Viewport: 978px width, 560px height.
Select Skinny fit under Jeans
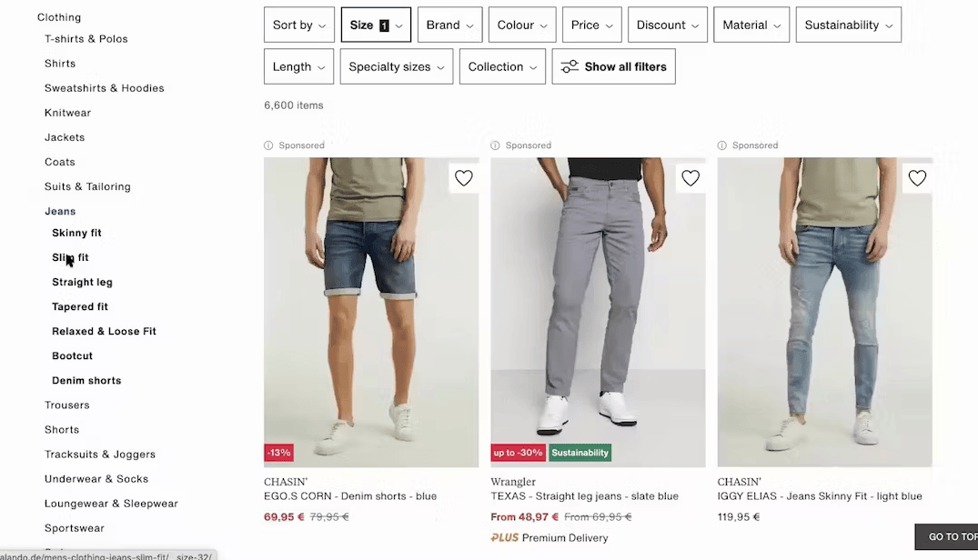(x=76, y=232)
